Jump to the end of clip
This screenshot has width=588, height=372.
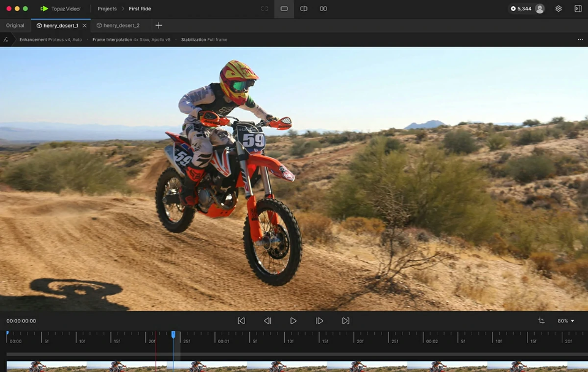pos(346,321)
